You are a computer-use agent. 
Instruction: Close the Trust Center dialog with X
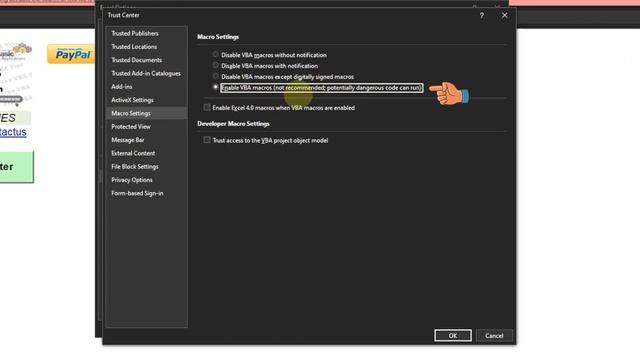coord(504,16)
